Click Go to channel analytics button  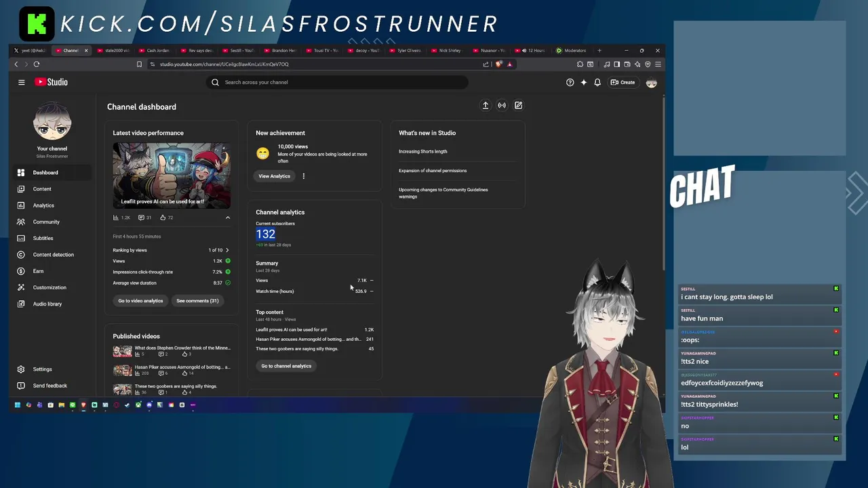tap(286, 366)
